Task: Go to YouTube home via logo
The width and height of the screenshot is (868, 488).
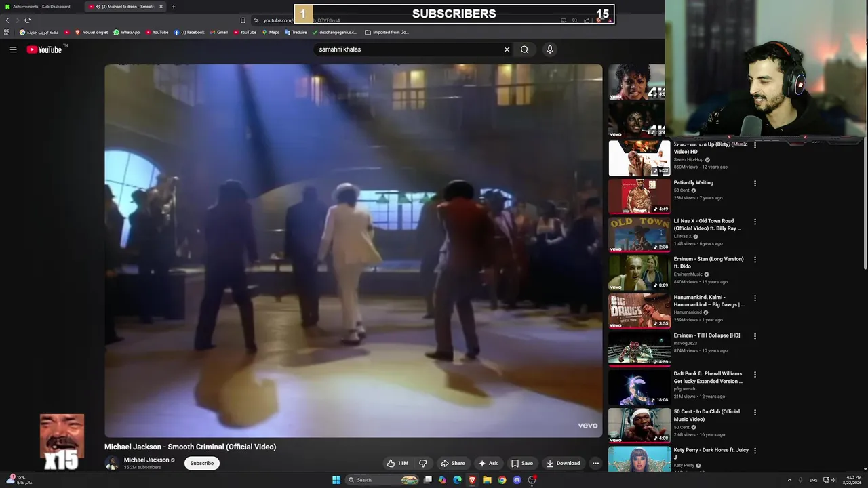Action: [x=44, y=49]
